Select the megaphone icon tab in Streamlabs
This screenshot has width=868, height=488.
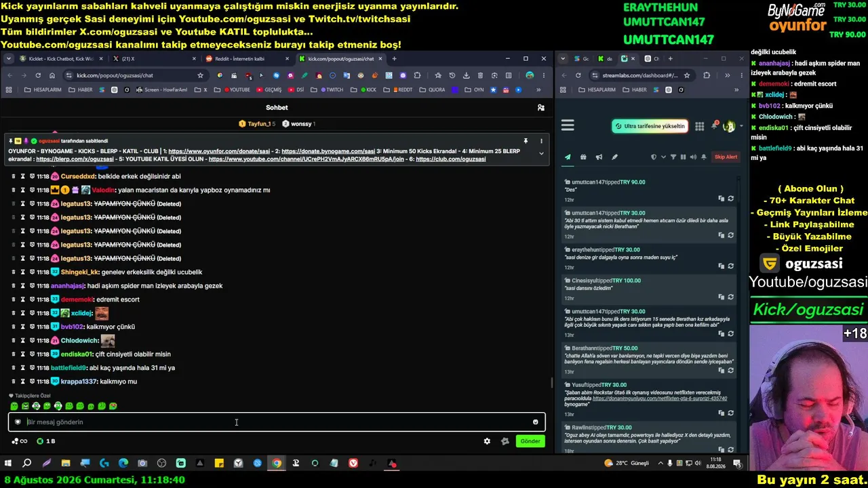pyautogui.click(x=599, y=157)
